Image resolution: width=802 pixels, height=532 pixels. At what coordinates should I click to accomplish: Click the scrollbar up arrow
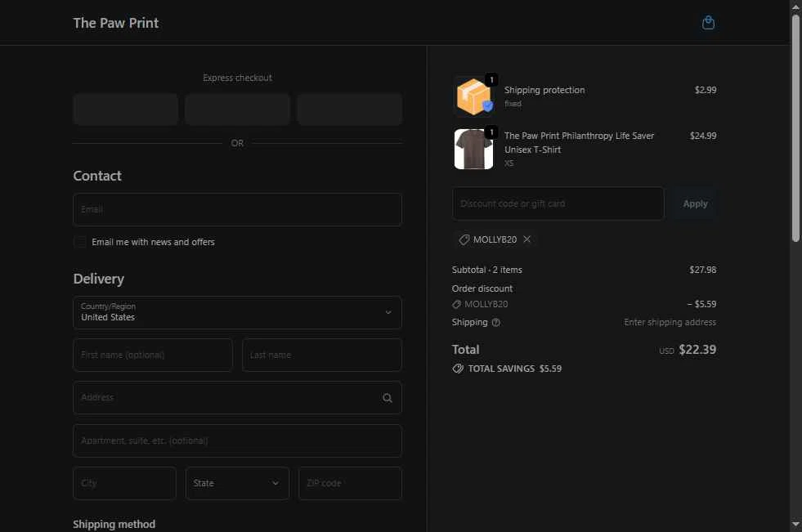[795, 7]
